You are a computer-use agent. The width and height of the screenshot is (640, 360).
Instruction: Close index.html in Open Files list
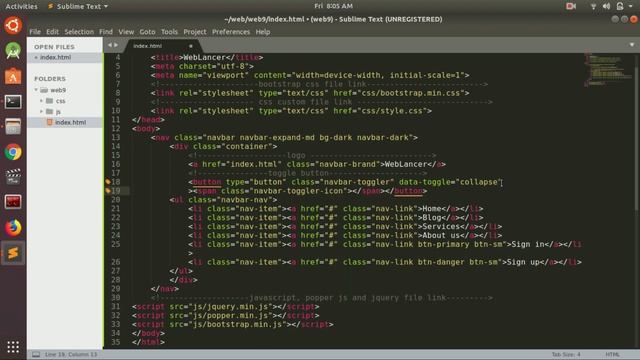pyautogui.click(x=36, y=58)
